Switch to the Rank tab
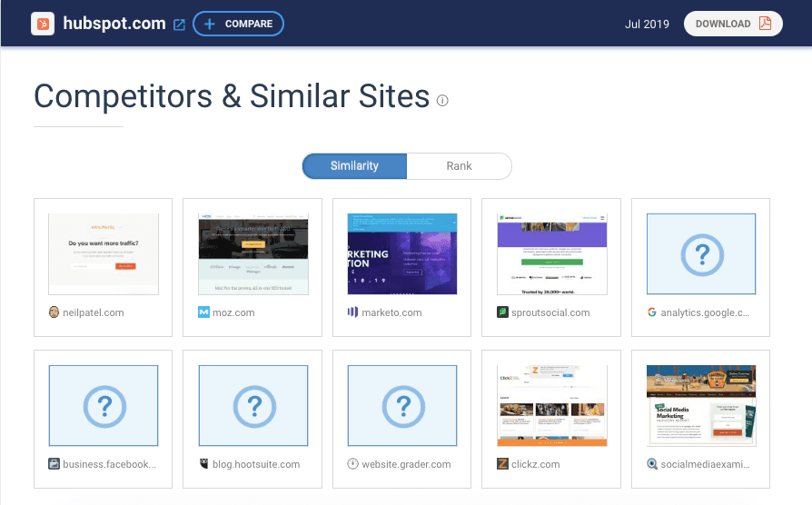Image resolution: width=812 pixels, height=505 pixels. [459, 165]
